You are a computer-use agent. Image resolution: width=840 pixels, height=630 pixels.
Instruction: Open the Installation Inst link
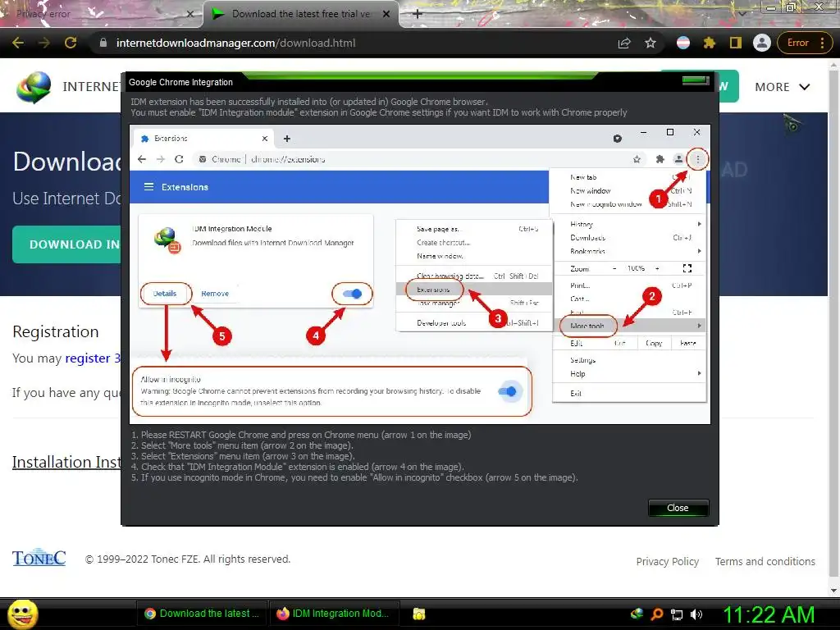(x=66, y=462)
